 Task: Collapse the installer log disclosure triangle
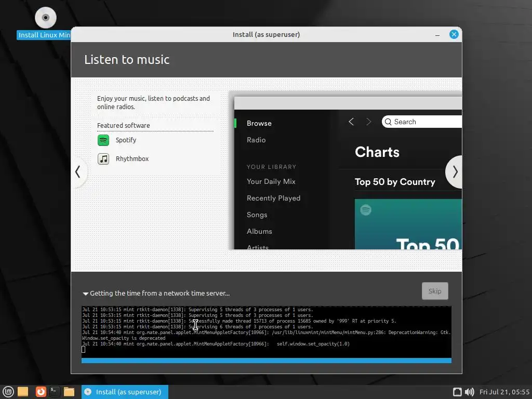pos(86,294)
